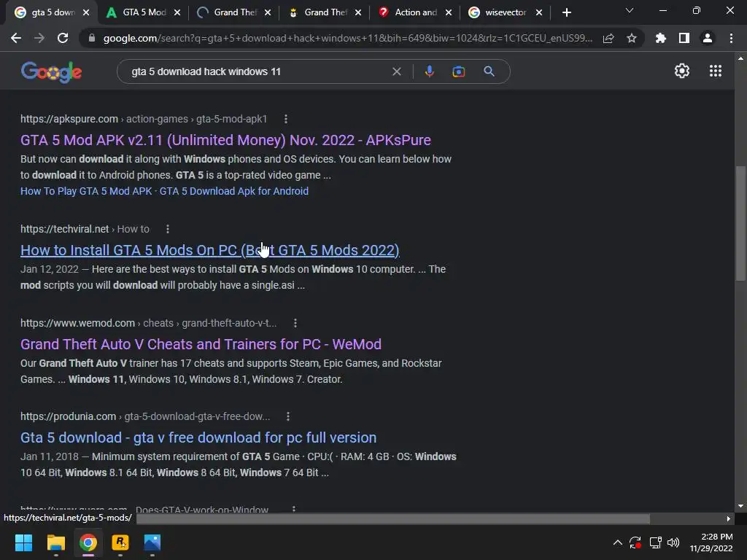Open How to Install GTA 5 Mods link
Screen dimensions: 747x560
209,250
